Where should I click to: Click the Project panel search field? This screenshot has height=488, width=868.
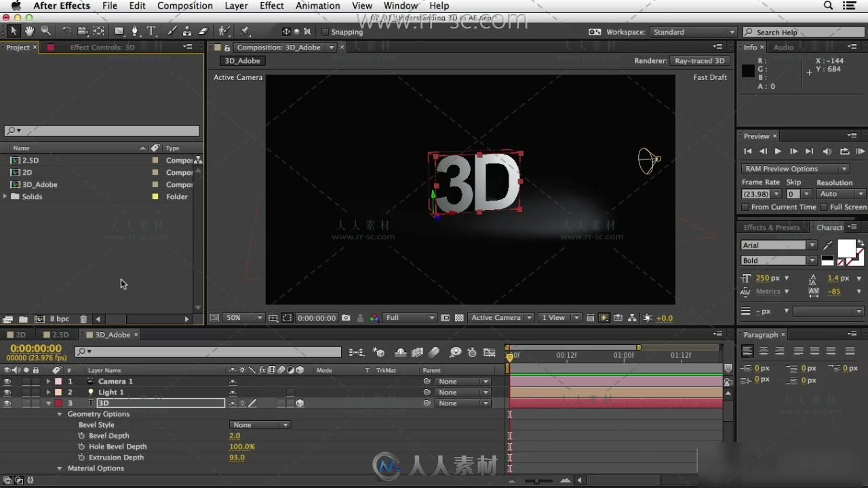[x=102, y=131]
